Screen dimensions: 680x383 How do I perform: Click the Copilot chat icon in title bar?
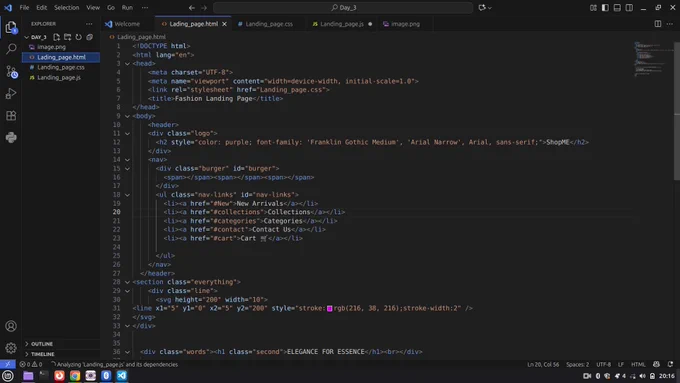click(481, 7)
